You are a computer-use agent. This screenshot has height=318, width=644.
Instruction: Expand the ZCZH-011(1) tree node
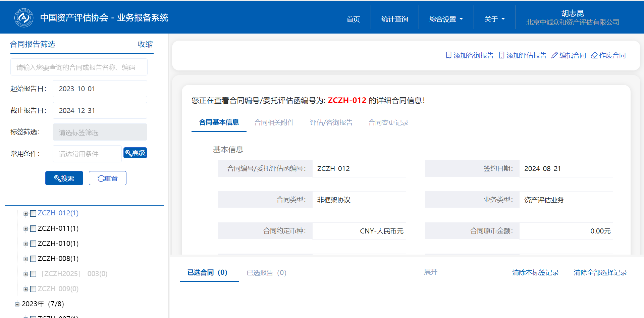26,229
